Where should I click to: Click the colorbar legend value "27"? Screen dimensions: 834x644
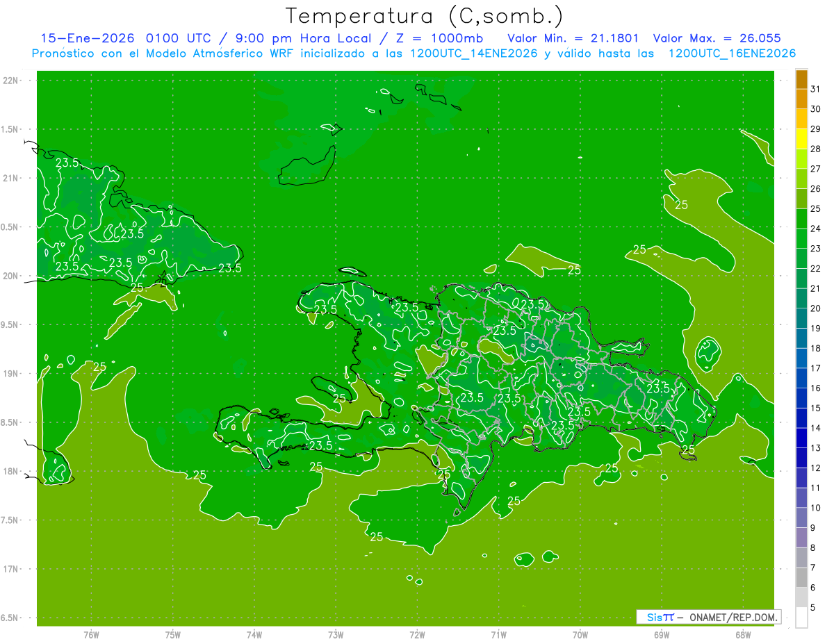point(815,169)
